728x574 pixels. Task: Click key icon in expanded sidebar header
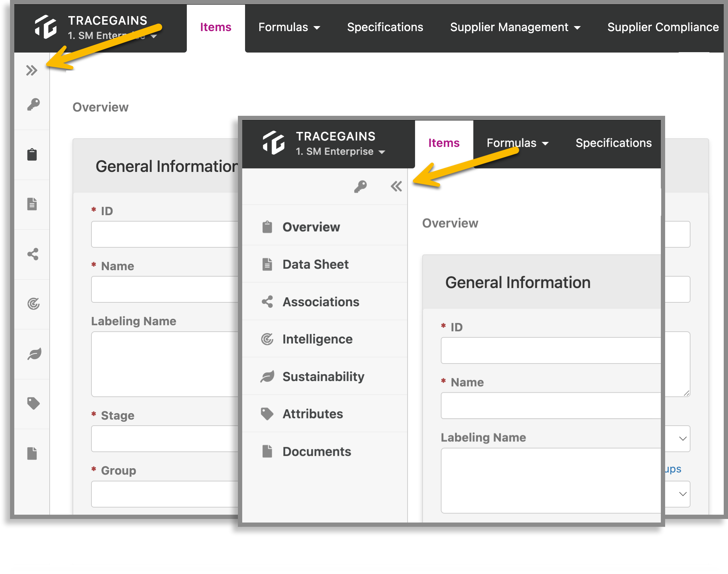[360, 186]
